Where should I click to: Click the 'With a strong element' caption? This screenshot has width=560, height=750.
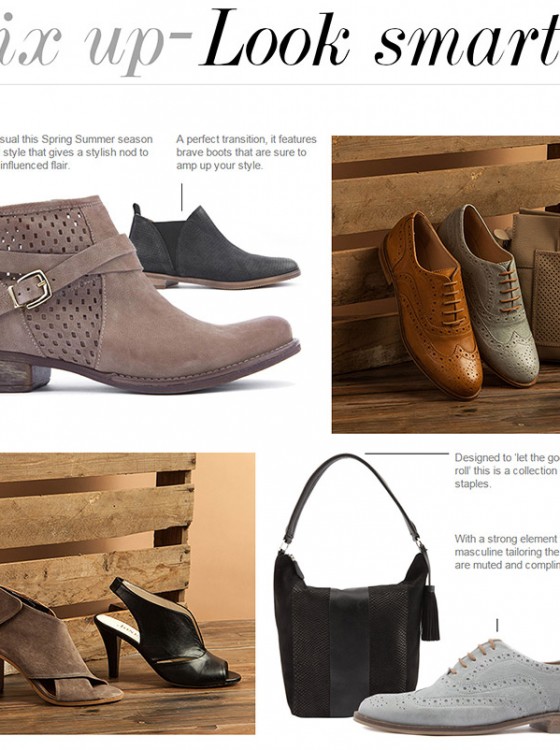(507, 551)
